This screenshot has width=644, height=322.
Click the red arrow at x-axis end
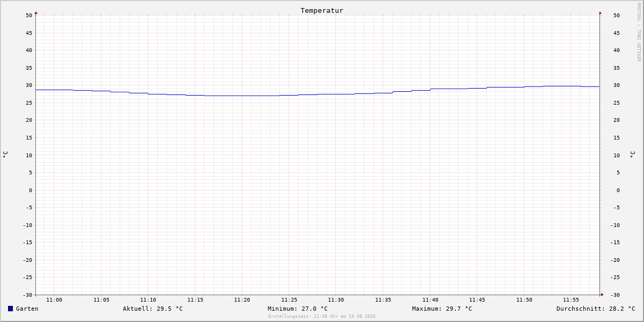tap(602, 295)
